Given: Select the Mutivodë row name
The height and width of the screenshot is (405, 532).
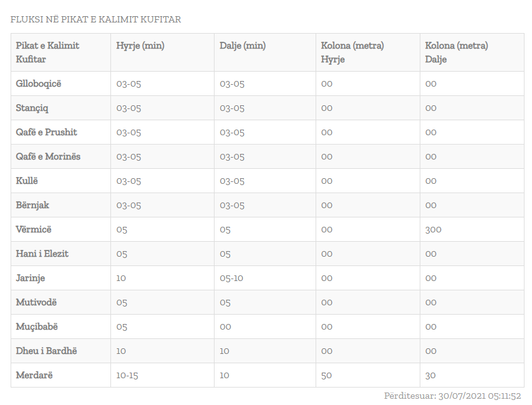Looking at the screenshot, I should click(36, 302).
